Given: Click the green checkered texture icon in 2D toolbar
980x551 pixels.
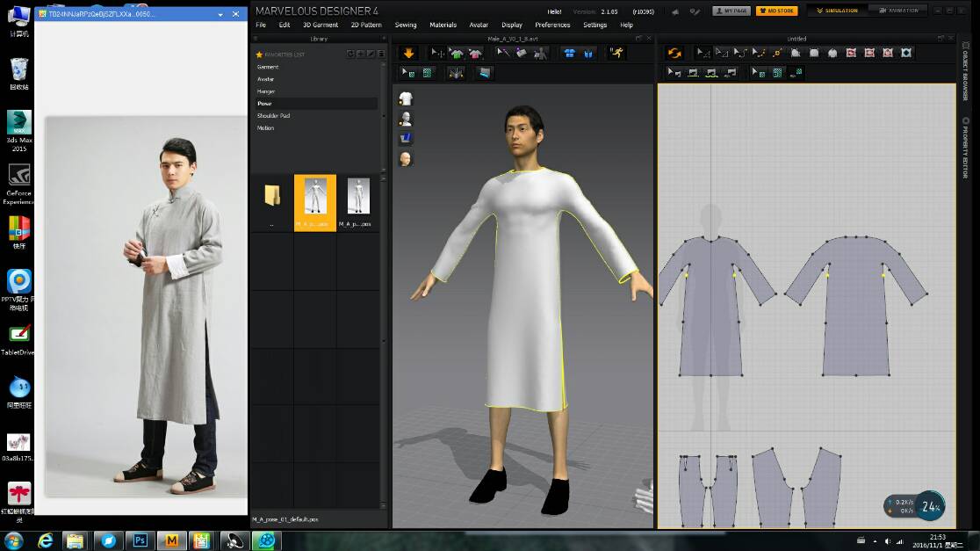Looking at the screenshot, I should point(777,73).
